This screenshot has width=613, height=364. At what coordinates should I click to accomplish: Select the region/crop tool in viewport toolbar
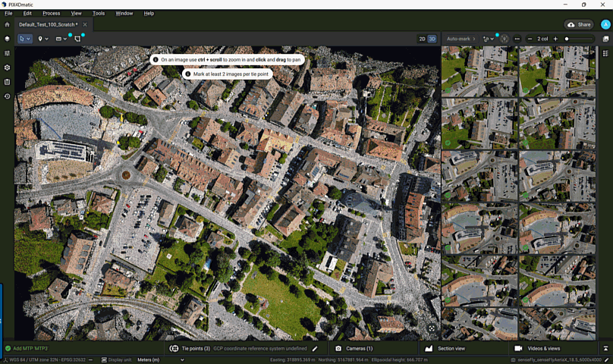click(77, 39)
